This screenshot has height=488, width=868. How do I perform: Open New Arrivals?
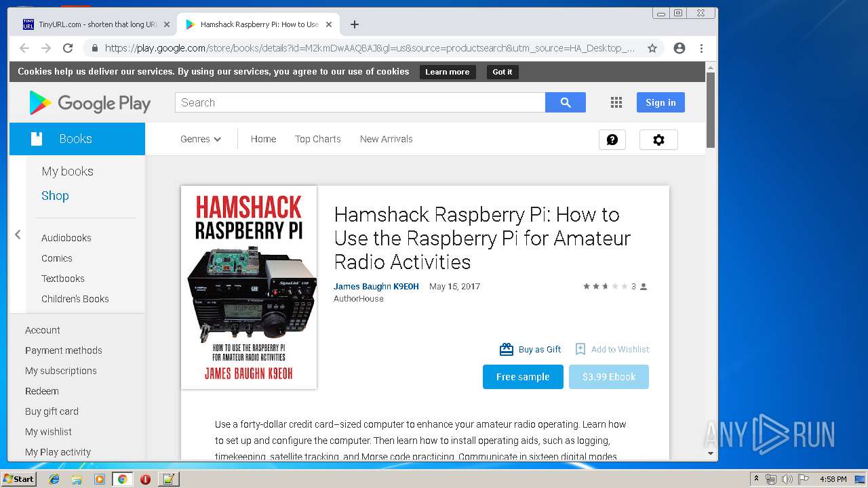387,139
